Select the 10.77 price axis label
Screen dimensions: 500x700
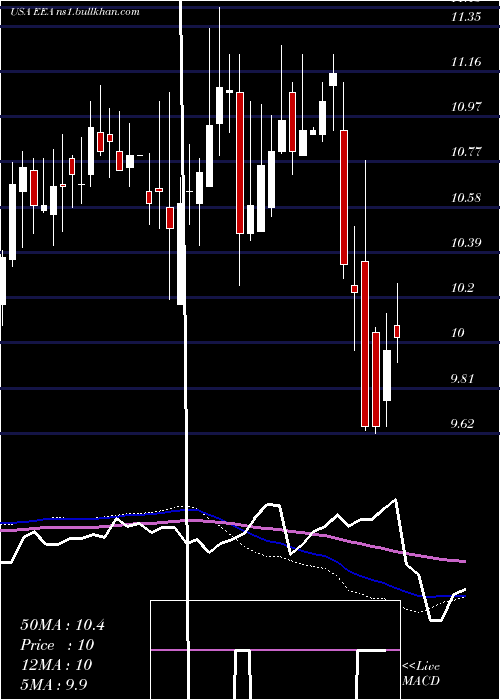point(466,152)
